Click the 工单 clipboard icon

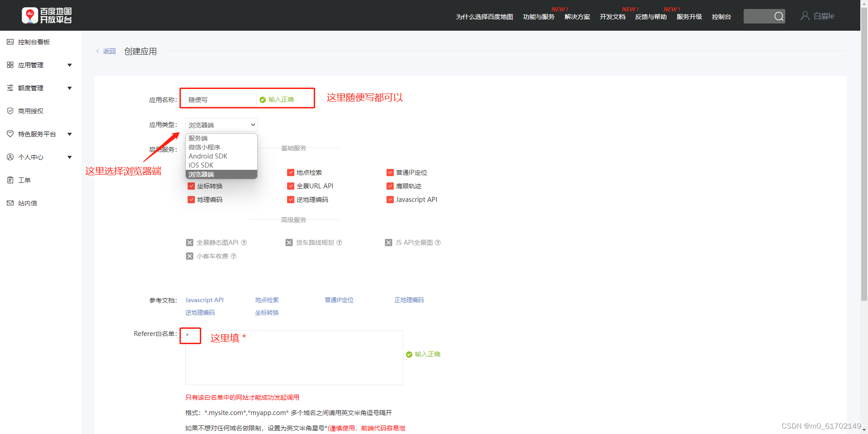pyautogui.click(x=10, y=180)
